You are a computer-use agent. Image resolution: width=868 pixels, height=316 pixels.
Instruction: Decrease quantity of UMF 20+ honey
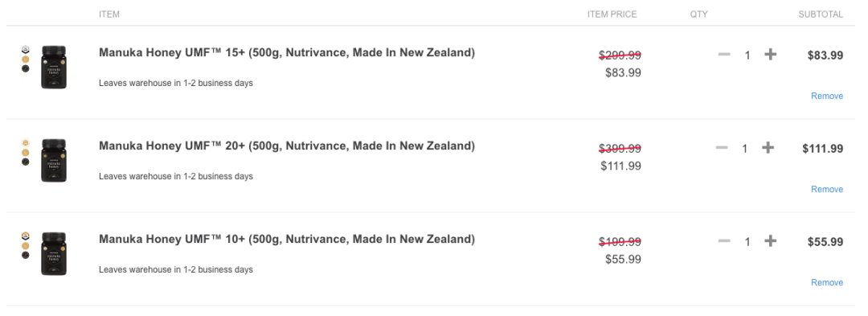click(721, 148)
